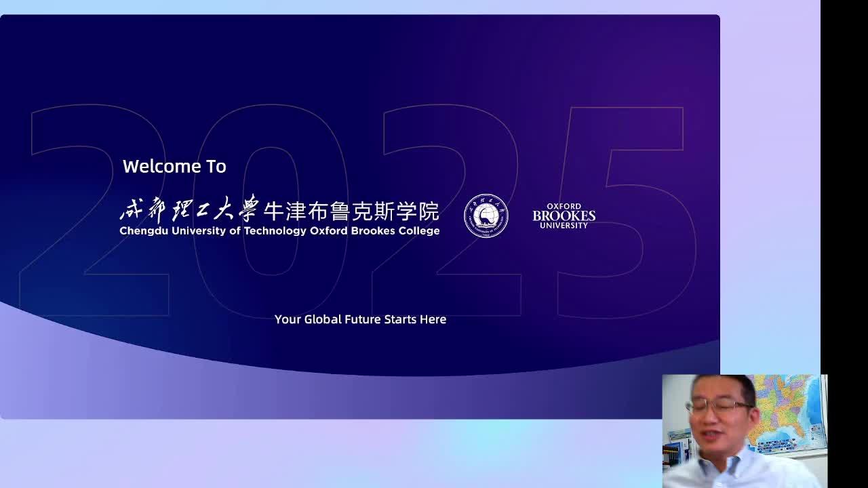Click the "Your Global Future Starts Here" tagline

[x=360, y=319]
